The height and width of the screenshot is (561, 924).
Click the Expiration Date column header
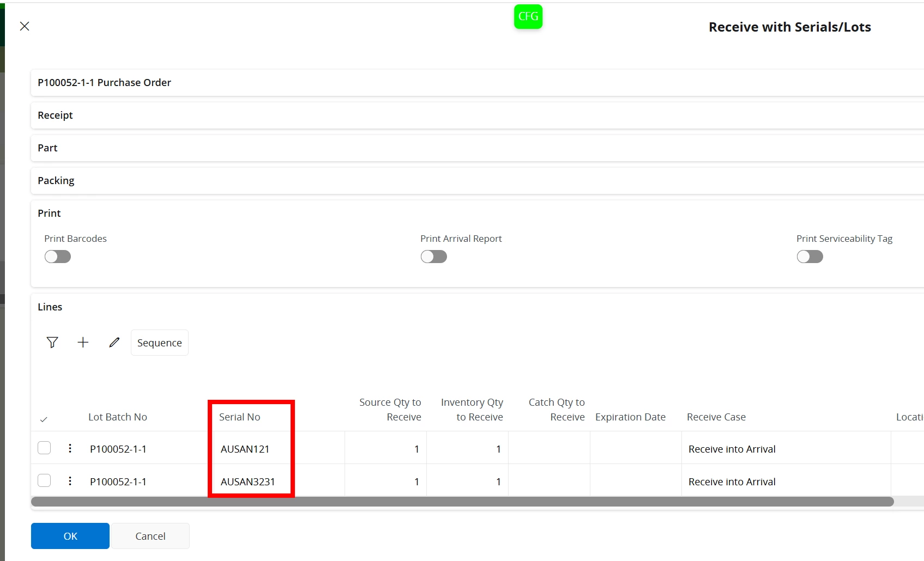pos(631,417)
